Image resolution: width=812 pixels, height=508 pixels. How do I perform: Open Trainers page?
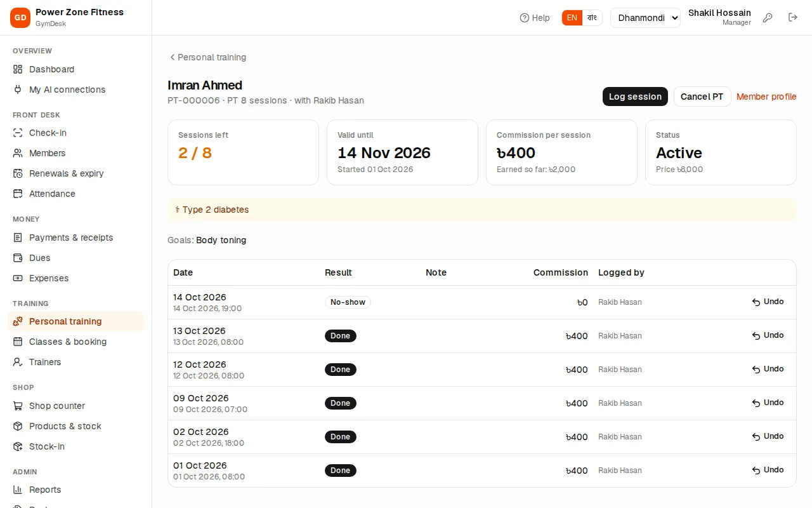pyautogui.click(x=76, y=362)
